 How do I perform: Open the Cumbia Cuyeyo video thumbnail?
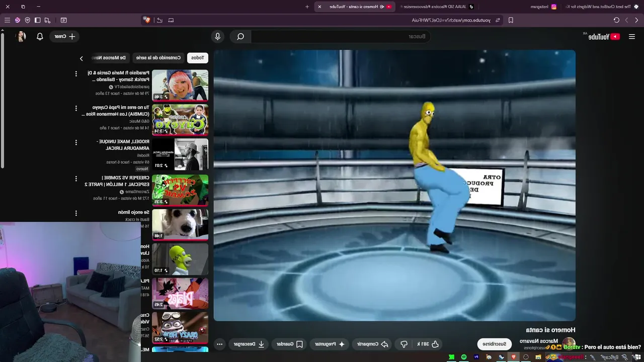click(180, 120)
